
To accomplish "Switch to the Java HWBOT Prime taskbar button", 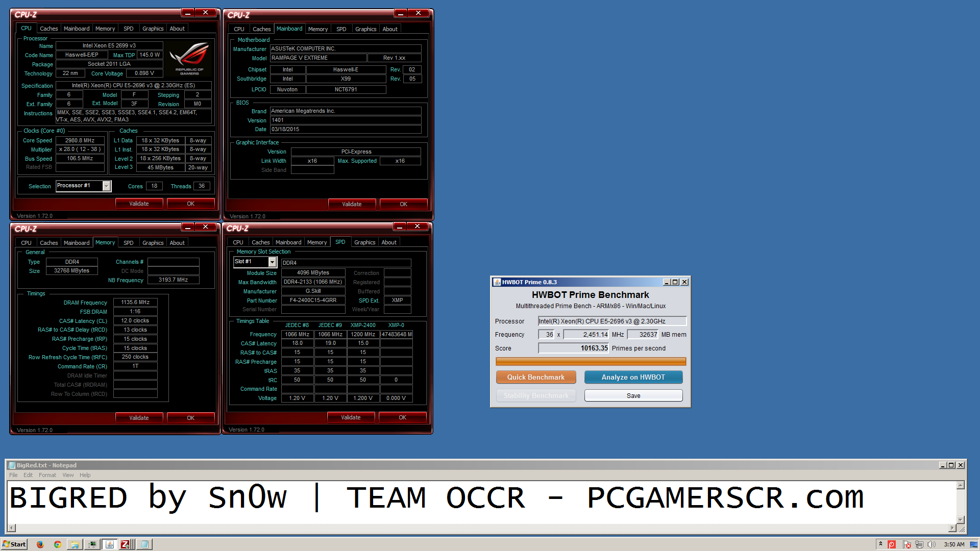I will 110,544.
